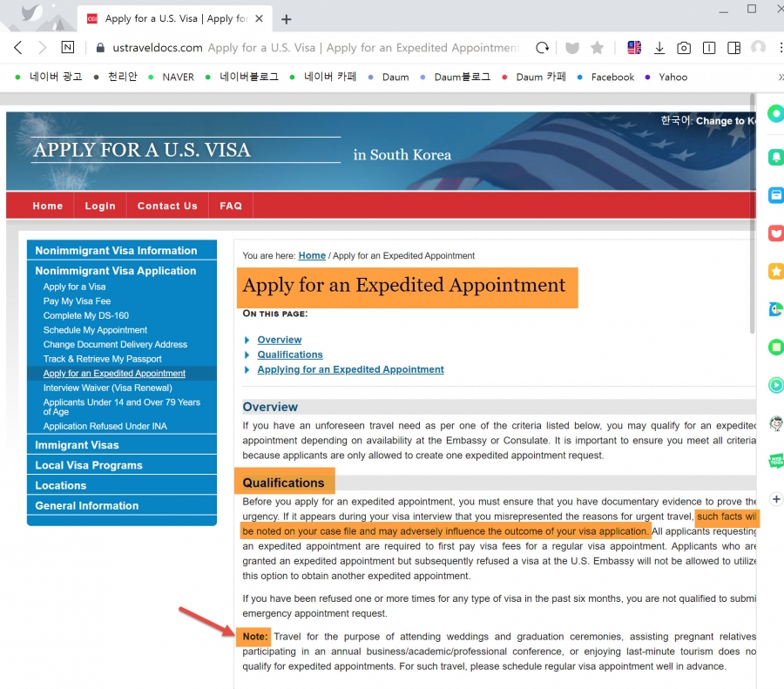Open Contact Us in the navigation bar

tap(167, 206)
